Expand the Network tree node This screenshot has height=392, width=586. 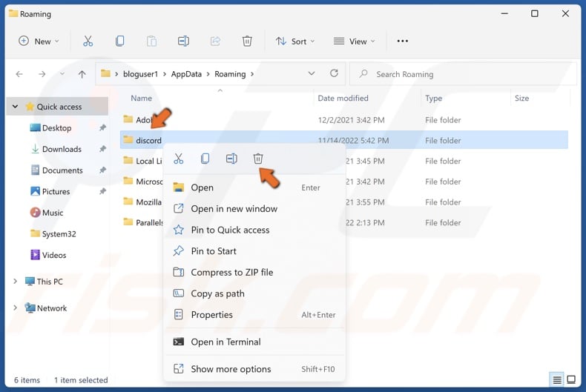[15, 308]
